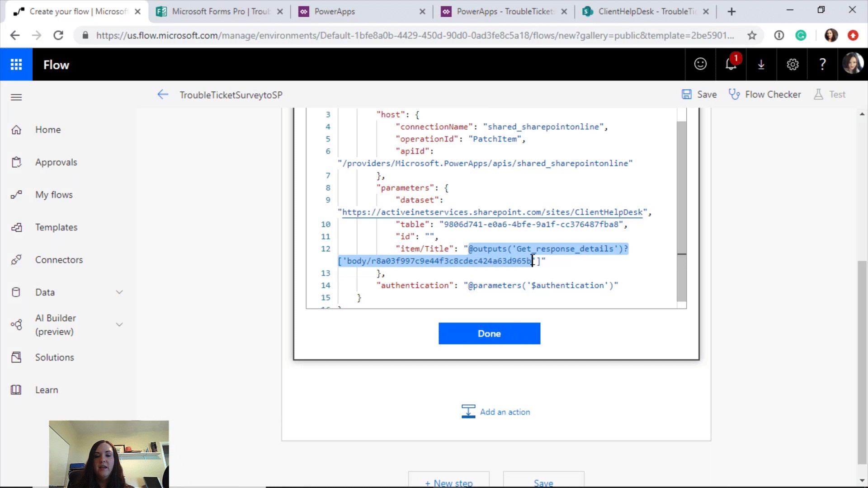This screenshot has width=868, height=488.
Task: Switch to Microsoft Forms Pro browser tab
Action: [220, 11]
